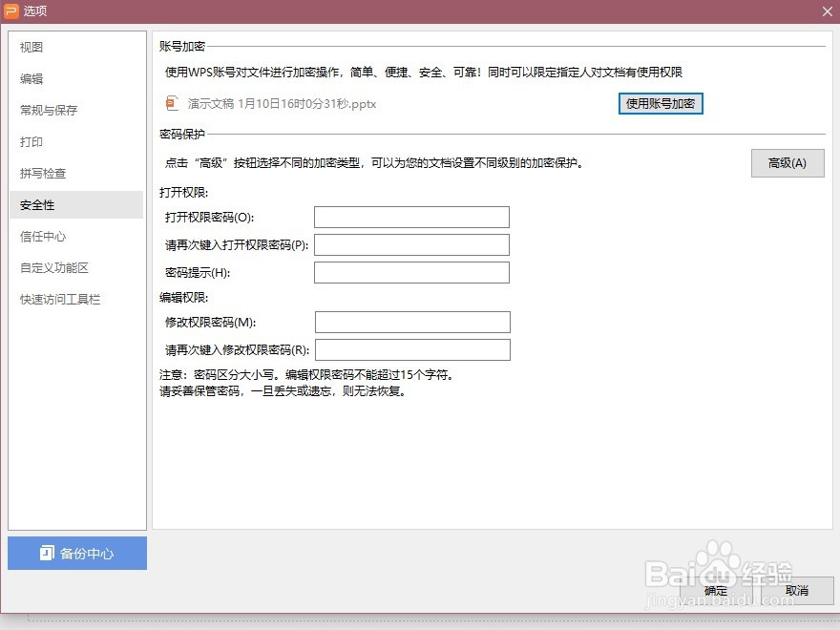Close the 选项 dialog window

tap(828, 11)
